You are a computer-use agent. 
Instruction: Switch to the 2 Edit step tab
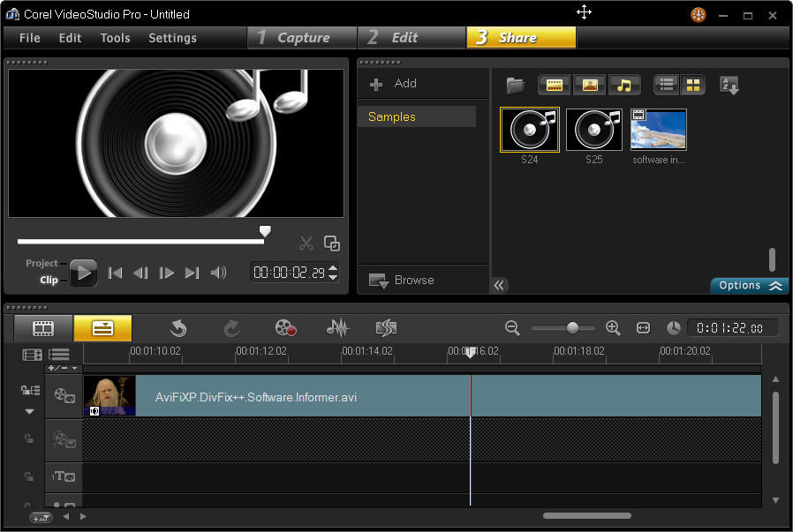tap(412, 38)
